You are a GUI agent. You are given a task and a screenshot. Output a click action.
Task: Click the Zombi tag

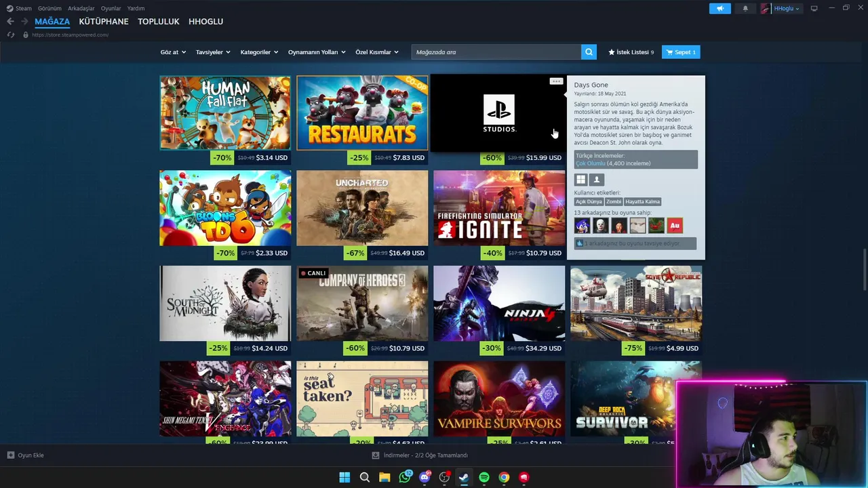614,201
